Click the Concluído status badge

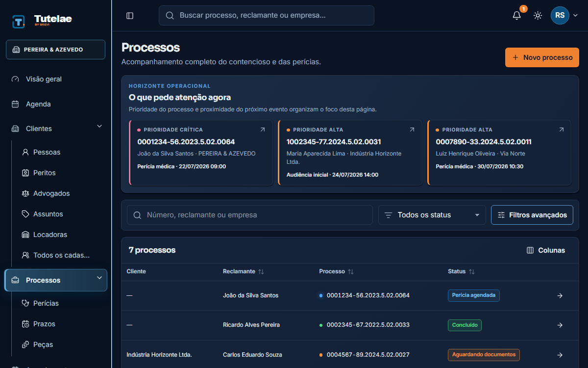coord(465,325)
